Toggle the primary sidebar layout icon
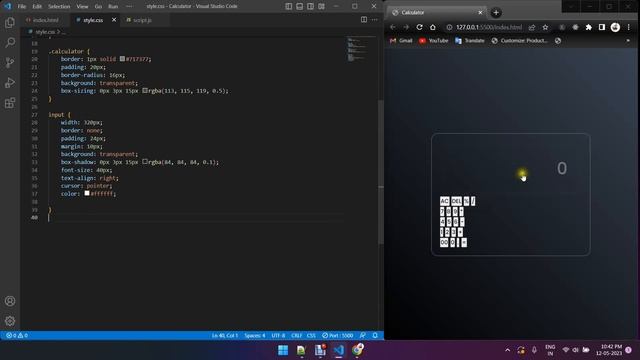Image resolution: width=640 pixels, height=360 pixels. coord(289,6)
